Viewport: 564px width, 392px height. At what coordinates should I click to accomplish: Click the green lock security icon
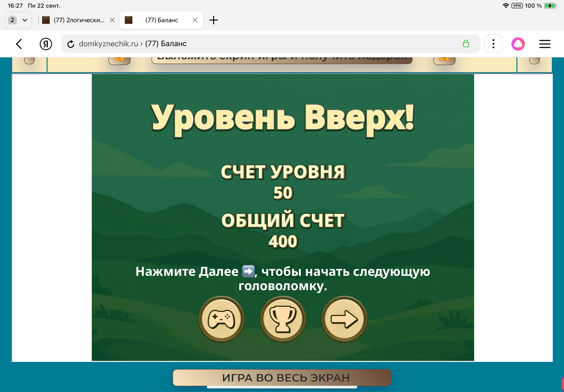pos(466,44)
